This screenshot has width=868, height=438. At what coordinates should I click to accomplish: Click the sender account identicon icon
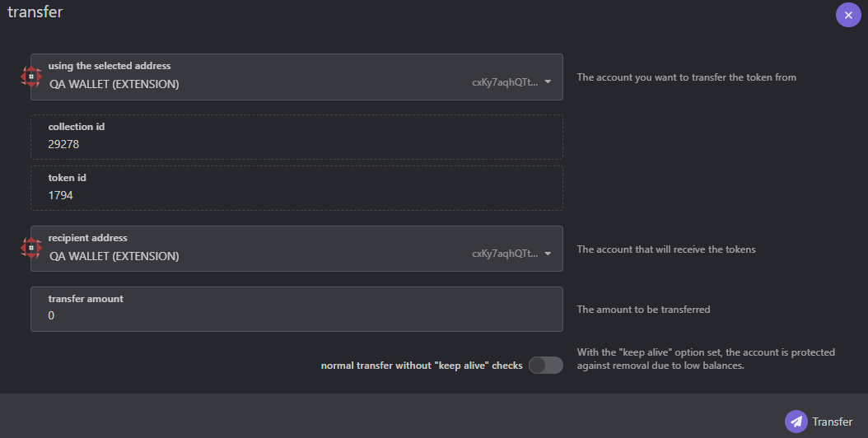click(x=31, y=77)
